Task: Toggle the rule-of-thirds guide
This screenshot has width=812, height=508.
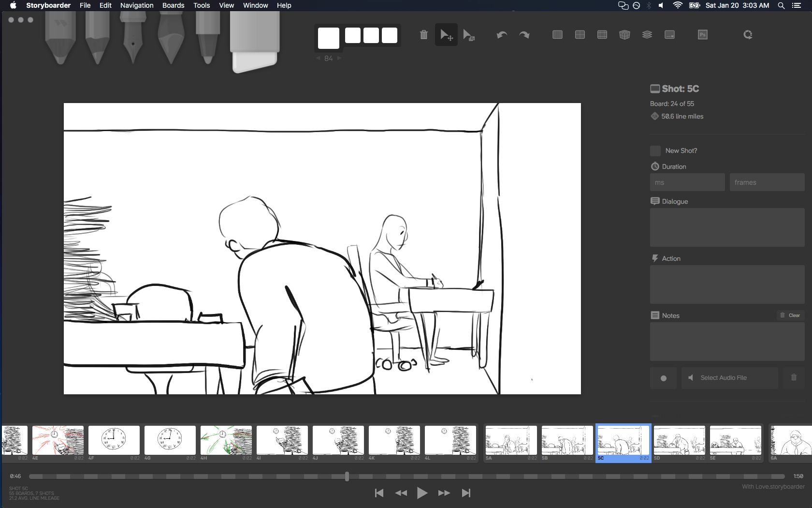Action: pos(602,35)
